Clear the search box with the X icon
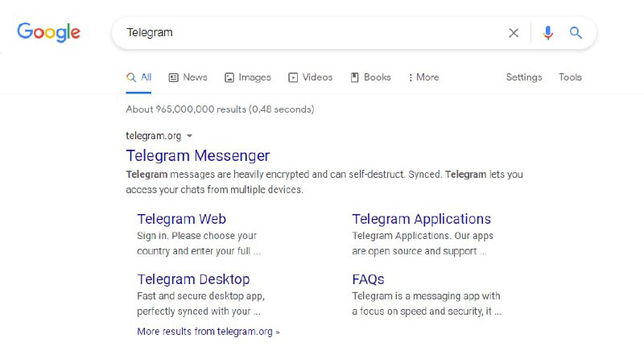The width and height of the screenshot is (644, 363). (x=514, y=33)
